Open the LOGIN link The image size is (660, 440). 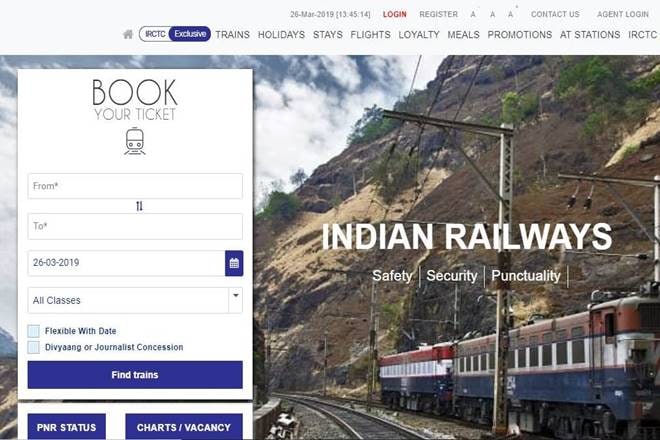(x=395, y=14)
